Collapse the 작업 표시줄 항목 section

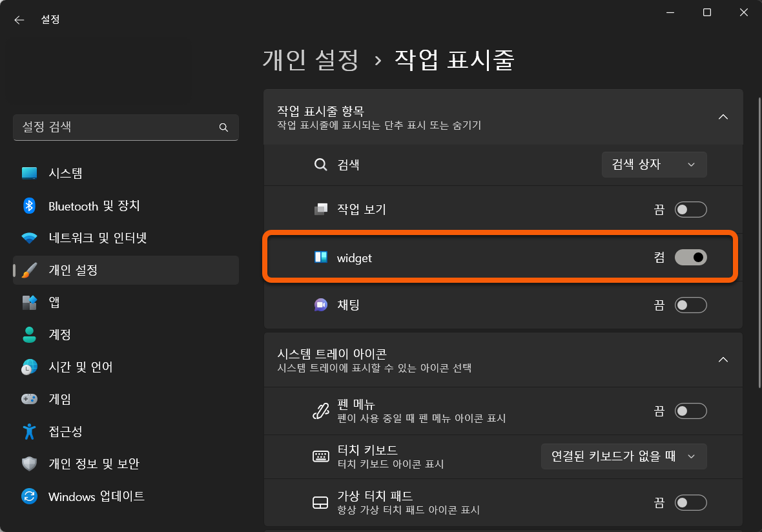pyautogui.click(x=723, y=117)
